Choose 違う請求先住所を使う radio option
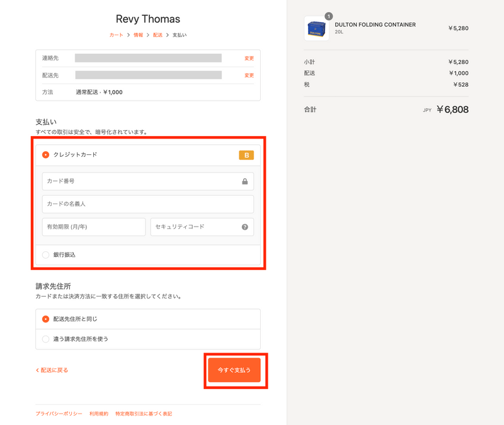Viewport: 504px width, 425px height. pos(45,339)
